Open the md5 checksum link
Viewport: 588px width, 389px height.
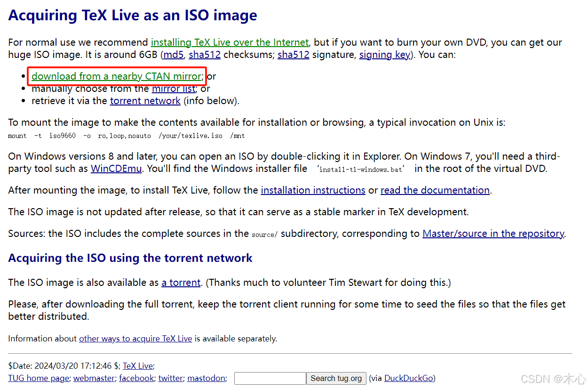pos(174,55)
